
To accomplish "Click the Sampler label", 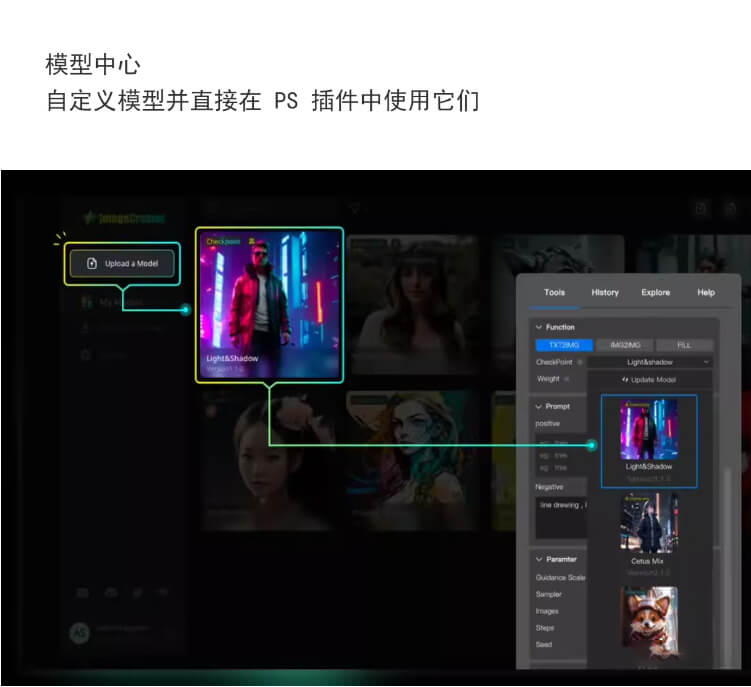I will (548, 595).
